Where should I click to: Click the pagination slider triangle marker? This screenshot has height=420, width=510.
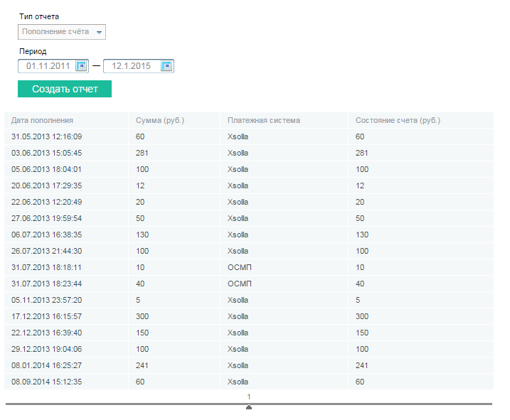[249, 407]
